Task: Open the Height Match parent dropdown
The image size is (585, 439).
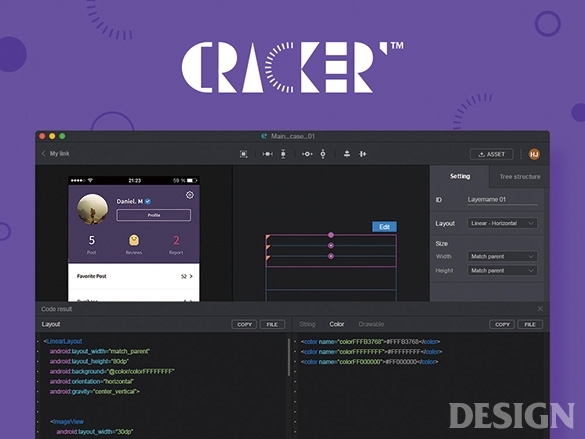Action: pyautogui.click(x=502, y=271)
